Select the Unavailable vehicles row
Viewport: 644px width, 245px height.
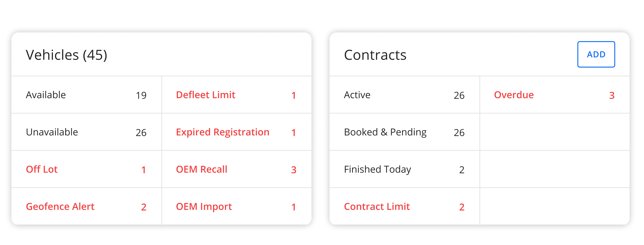[x=86, y=132]
